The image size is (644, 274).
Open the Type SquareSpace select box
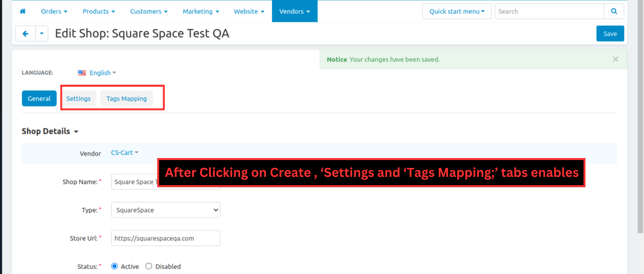point(165,210)
